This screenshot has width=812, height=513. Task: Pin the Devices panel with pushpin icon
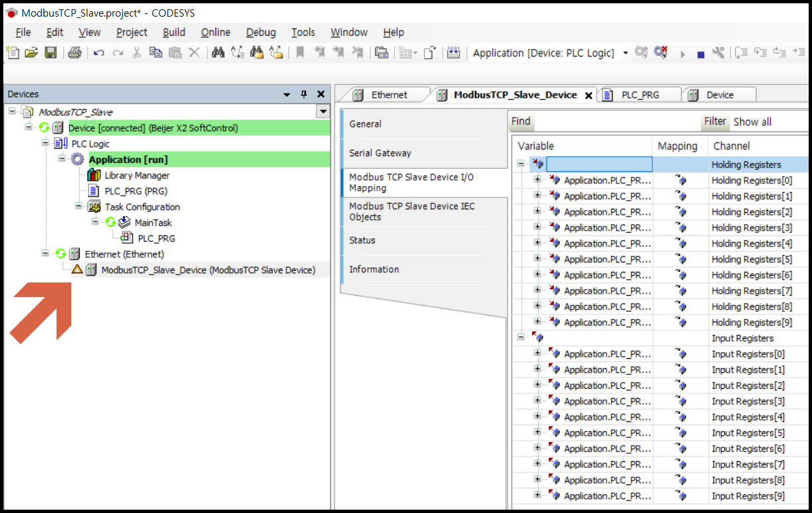point(305,94)
